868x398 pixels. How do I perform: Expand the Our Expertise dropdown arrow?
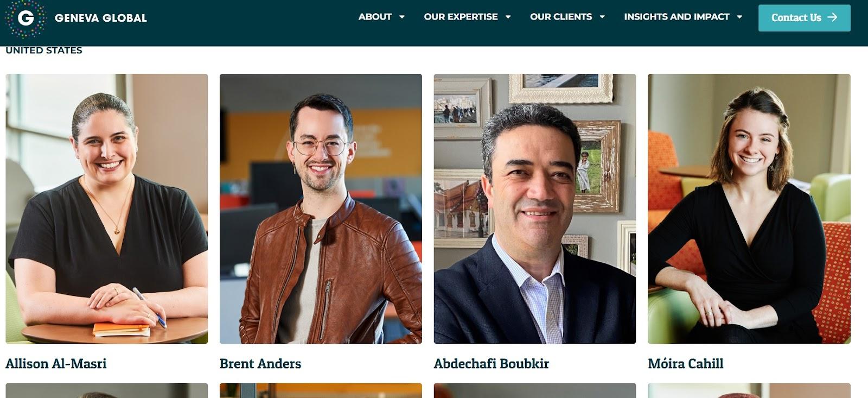(x=508, y=17)
